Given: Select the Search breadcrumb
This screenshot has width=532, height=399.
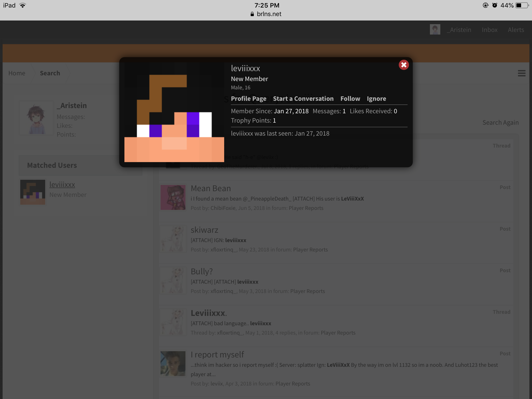Looking at the screenshot, I should point(50,73).
